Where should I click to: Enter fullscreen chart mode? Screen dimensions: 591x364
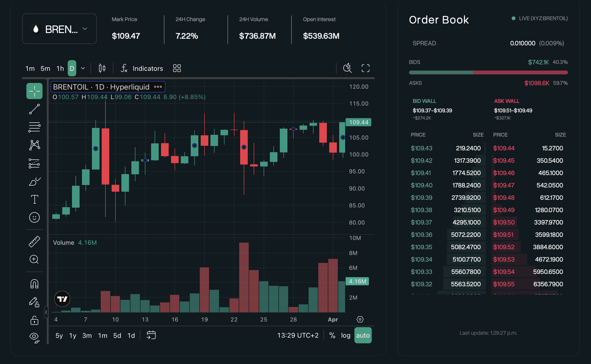tap(366, 68)
